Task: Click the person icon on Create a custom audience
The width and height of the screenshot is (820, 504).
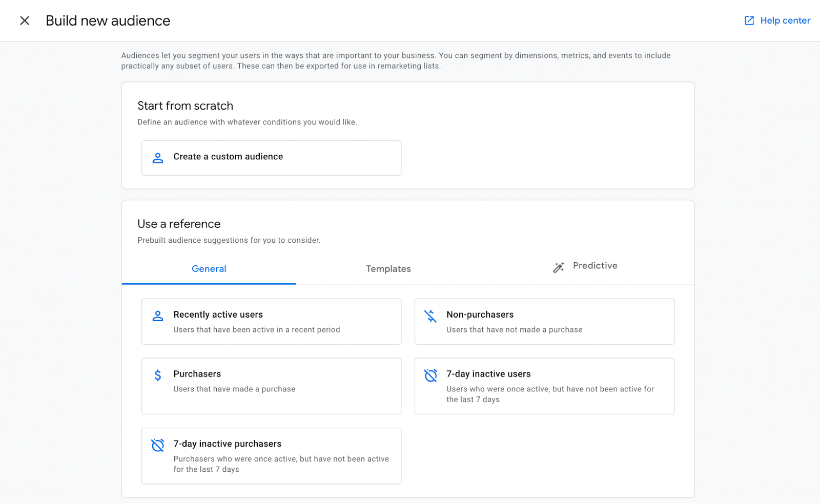Action: [x=157, y=157]
